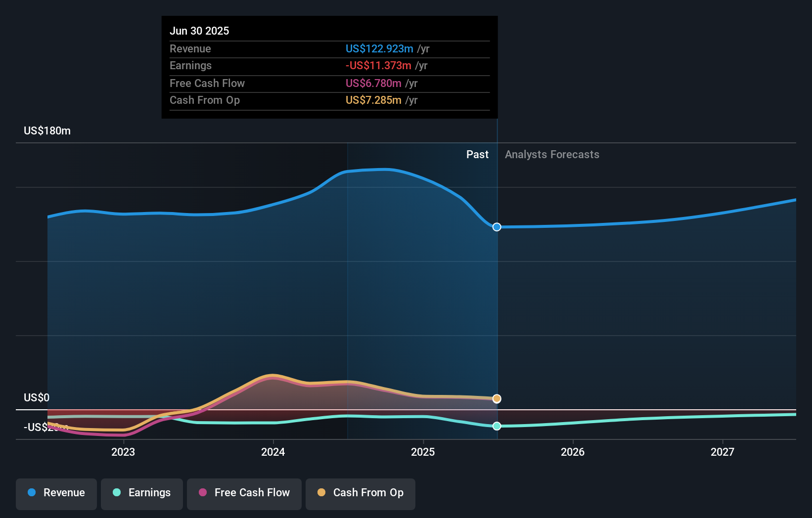The image size is (812, 518).
Task: Click the 2024 axis label
Action: pos(274,452)
